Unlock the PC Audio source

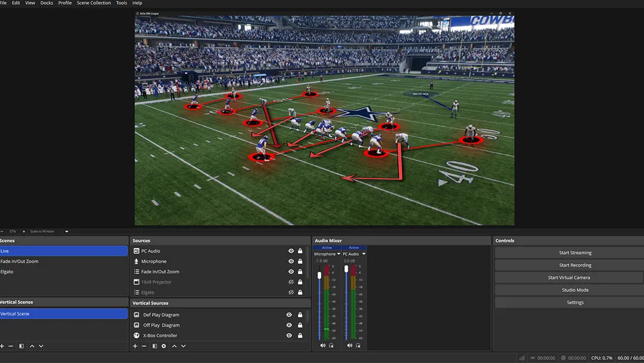[300, 251]
